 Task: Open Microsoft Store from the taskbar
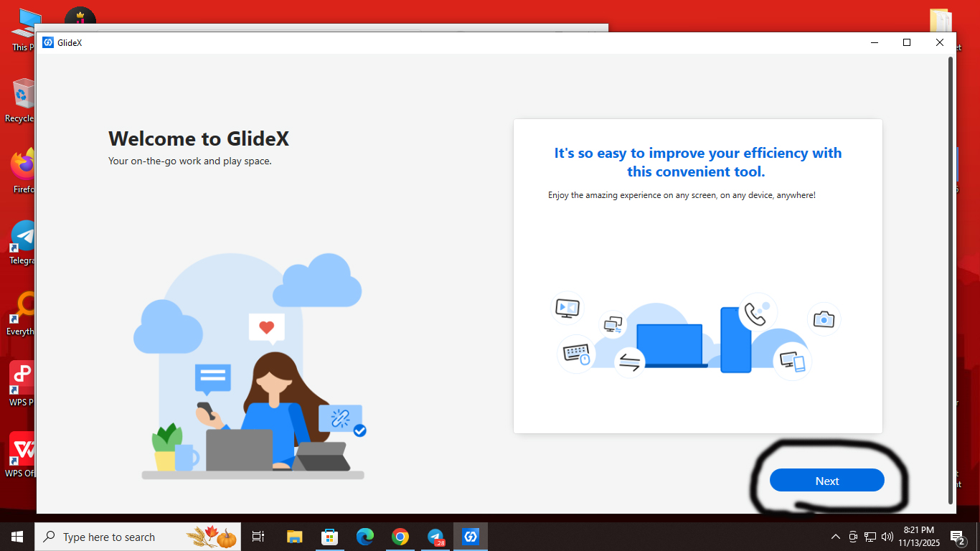tap(330, 537)
